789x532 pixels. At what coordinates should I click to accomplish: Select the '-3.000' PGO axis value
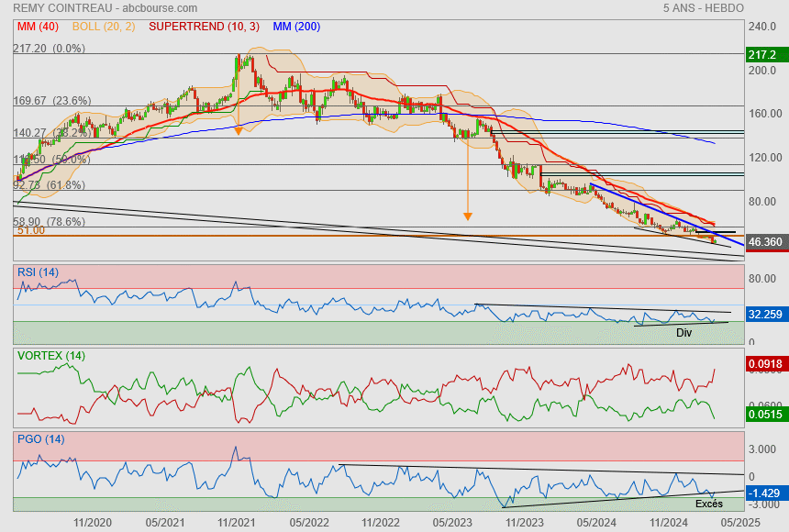pos(764,504)
